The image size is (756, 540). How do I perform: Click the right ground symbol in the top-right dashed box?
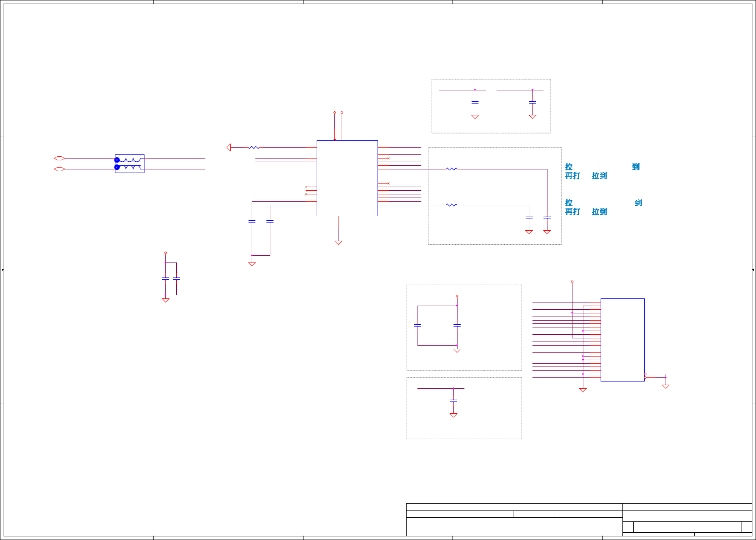[x=532, y=117]
